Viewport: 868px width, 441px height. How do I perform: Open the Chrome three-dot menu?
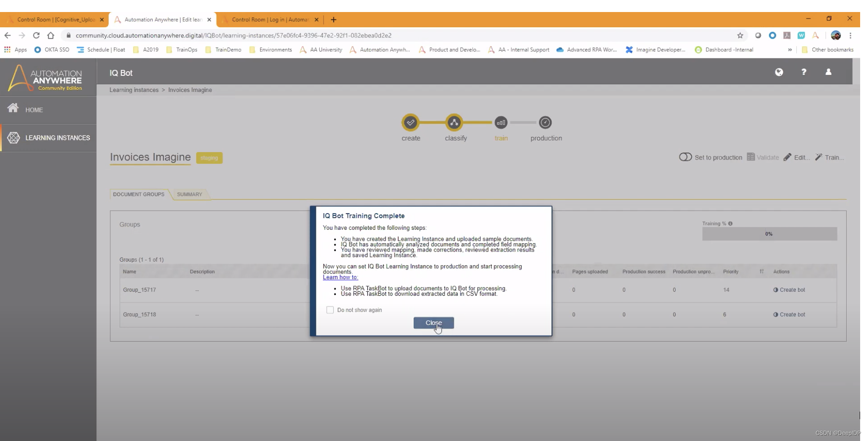(x=850, y=35)
